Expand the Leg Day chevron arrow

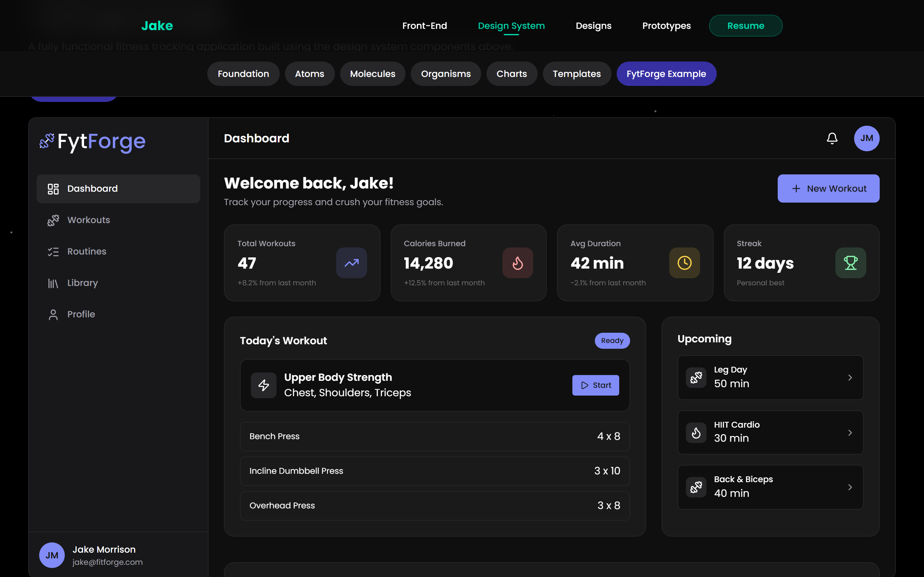(850, 378)
